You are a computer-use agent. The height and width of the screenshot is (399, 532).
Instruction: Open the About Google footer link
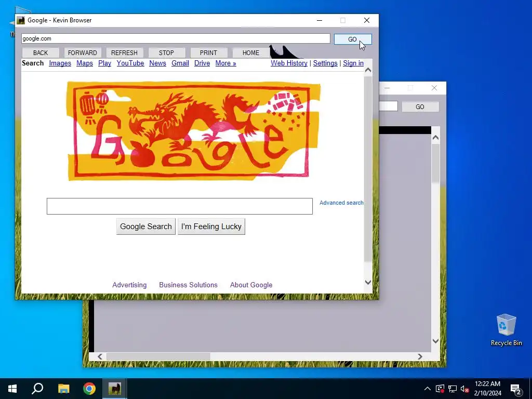point(251,285)
